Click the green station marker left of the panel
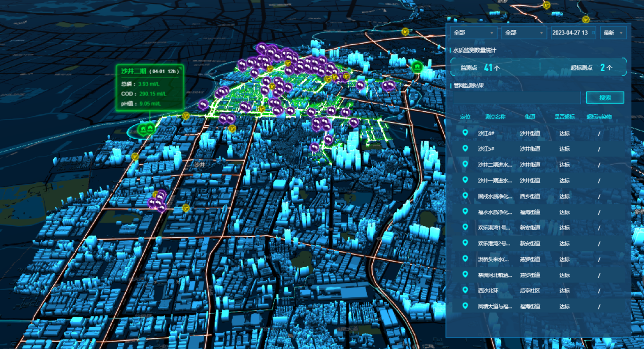The width and height of the screenshot is (644, 349). click(417, 66)
